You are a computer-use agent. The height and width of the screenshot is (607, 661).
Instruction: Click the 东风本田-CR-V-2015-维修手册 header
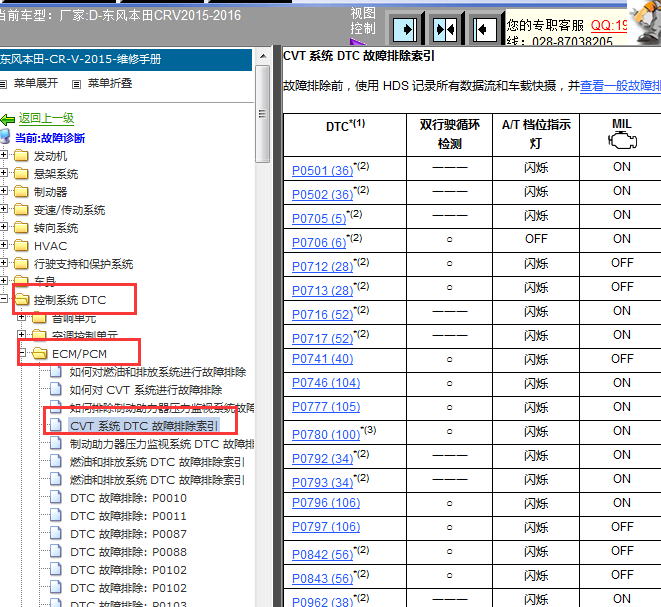(126, 59)
